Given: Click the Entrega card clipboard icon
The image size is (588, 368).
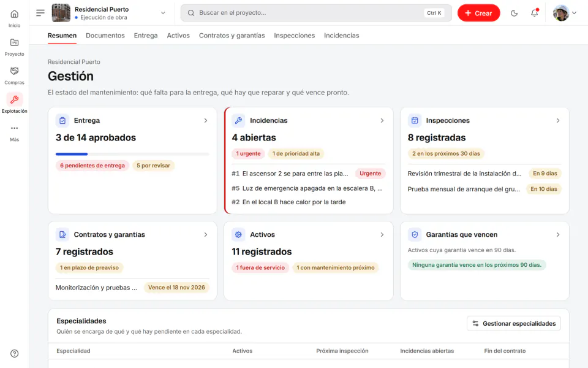Looking at the screenshot, I should pos(62,121).
